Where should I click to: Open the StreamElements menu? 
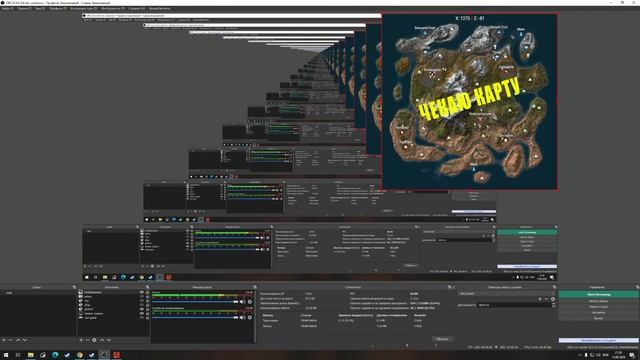(x=160, y=8)
